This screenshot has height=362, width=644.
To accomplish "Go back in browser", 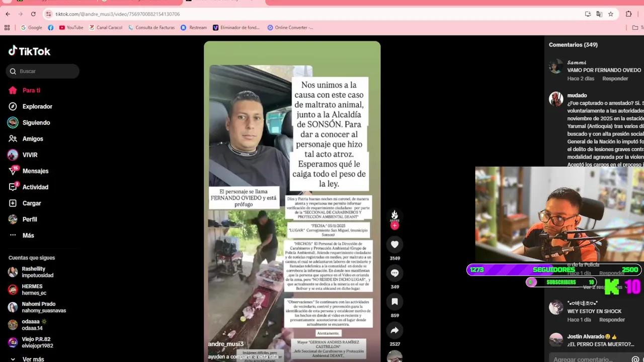I will click(8, 14).
